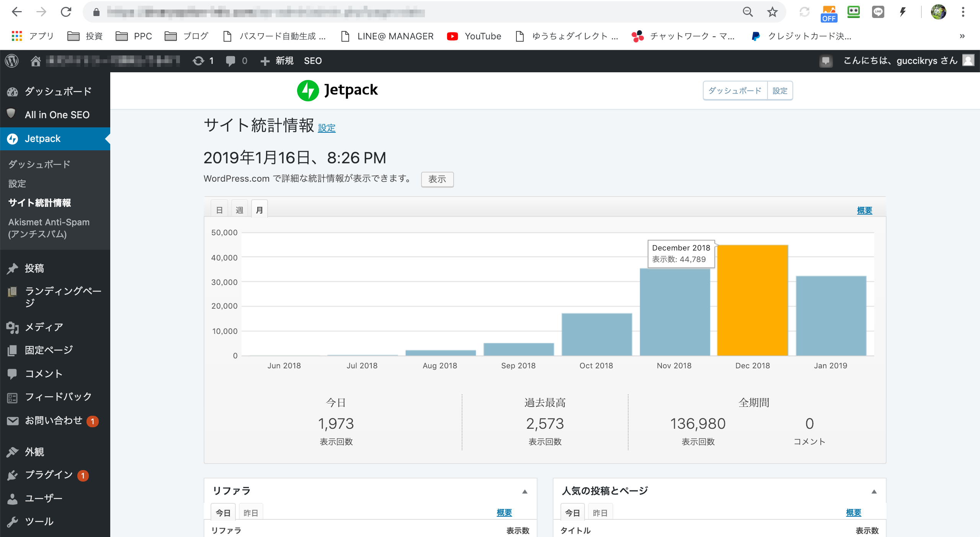The width and height of the screenshot is (980, 537).
Task: Open the YouTube bookmark
Action: 474,36
